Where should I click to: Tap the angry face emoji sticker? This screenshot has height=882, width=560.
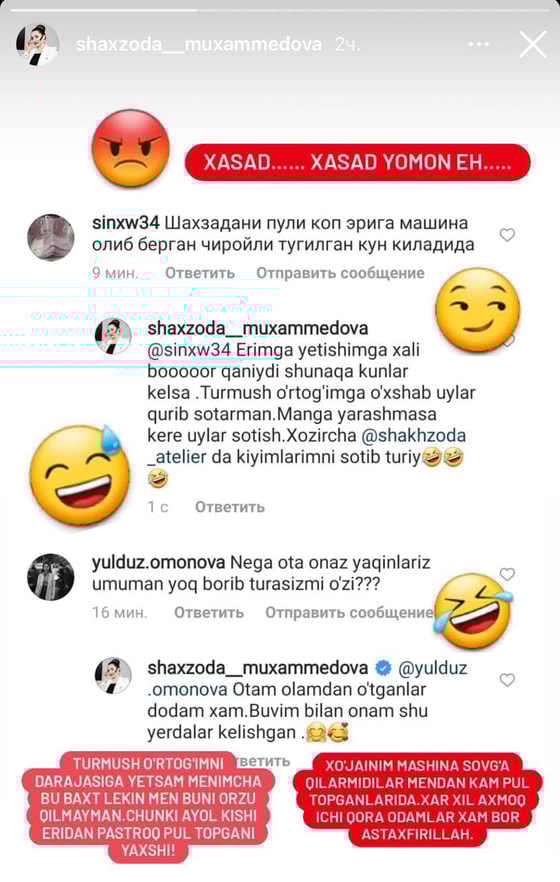(130, 148)
